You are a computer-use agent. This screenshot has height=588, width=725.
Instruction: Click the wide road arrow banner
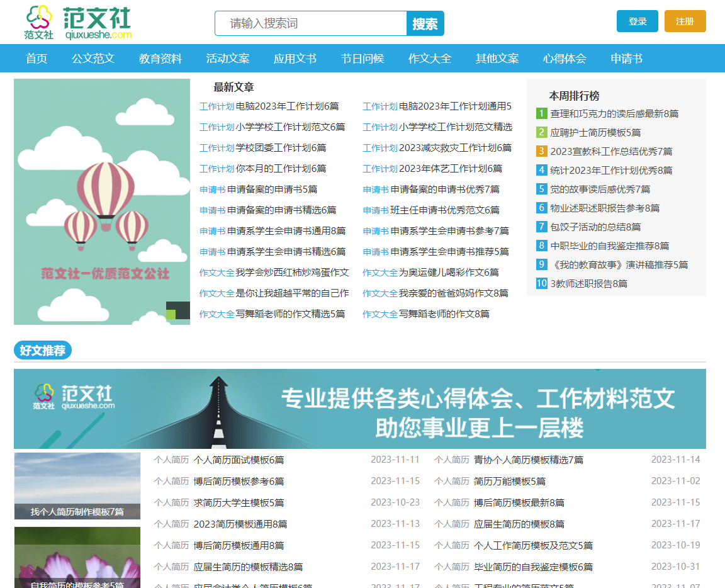(x=360, y=409)
